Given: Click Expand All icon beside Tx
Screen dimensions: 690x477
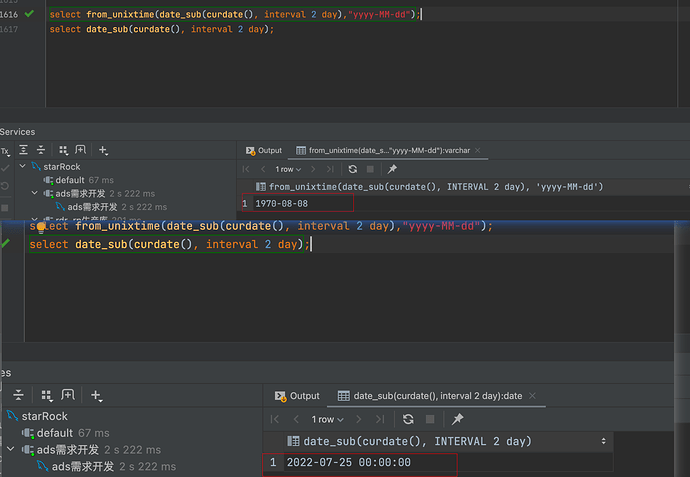Looking at the screenshot, I should click(23, 150).
